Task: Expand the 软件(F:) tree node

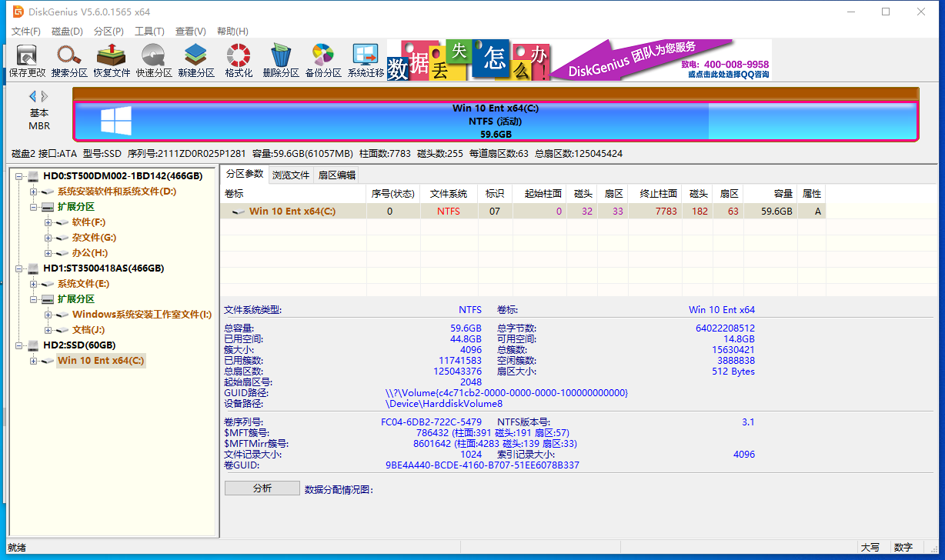Action: [48, 222]
